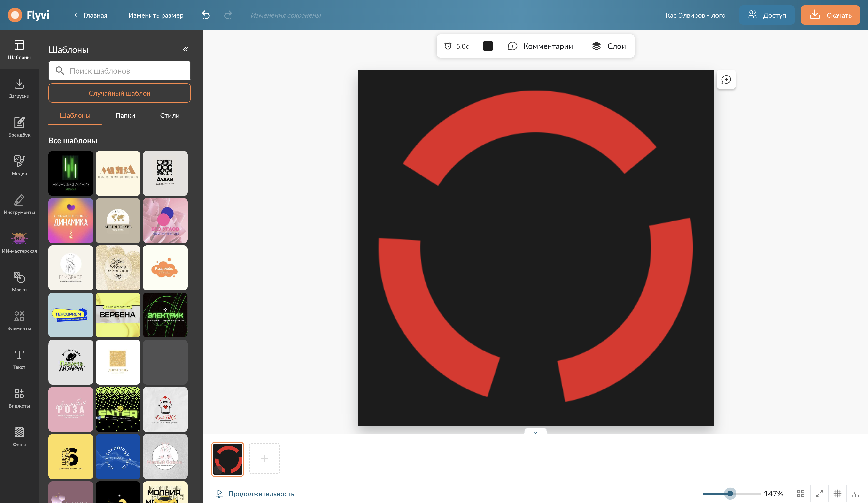Collapse the Шаблоны panel with double chevron

(185, 49)
